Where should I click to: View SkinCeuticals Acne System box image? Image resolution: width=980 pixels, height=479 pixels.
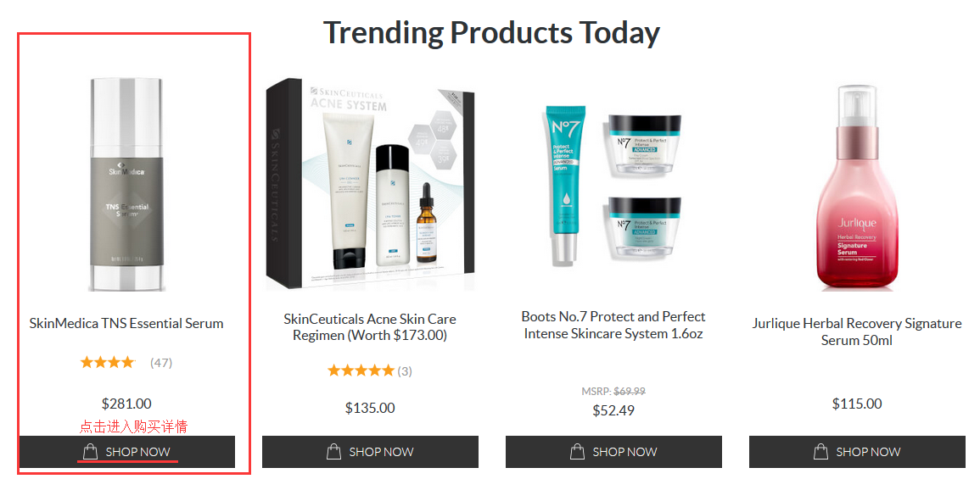[370, 184]
